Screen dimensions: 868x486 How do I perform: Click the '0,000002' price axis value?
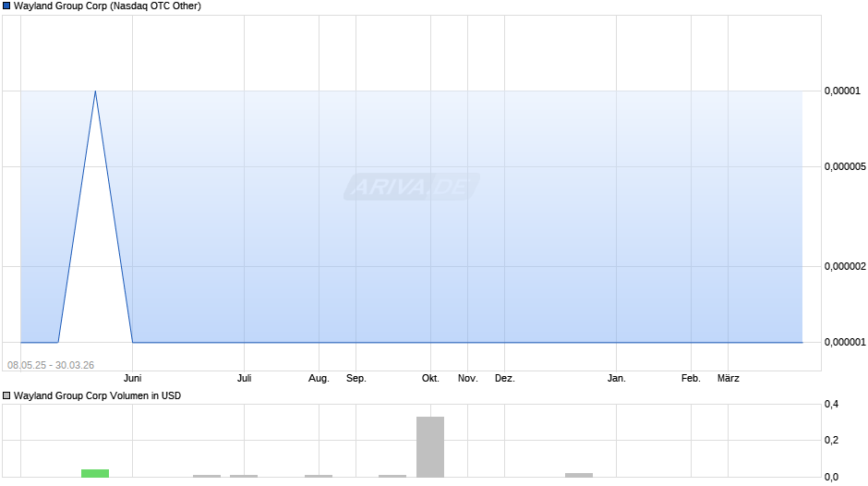(845, 266)
